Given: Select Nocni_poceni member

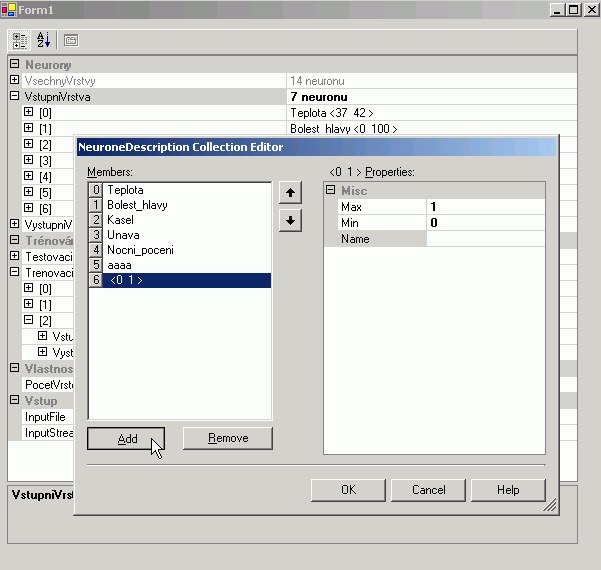Looking at the screenshot, I should pos(140,250).
